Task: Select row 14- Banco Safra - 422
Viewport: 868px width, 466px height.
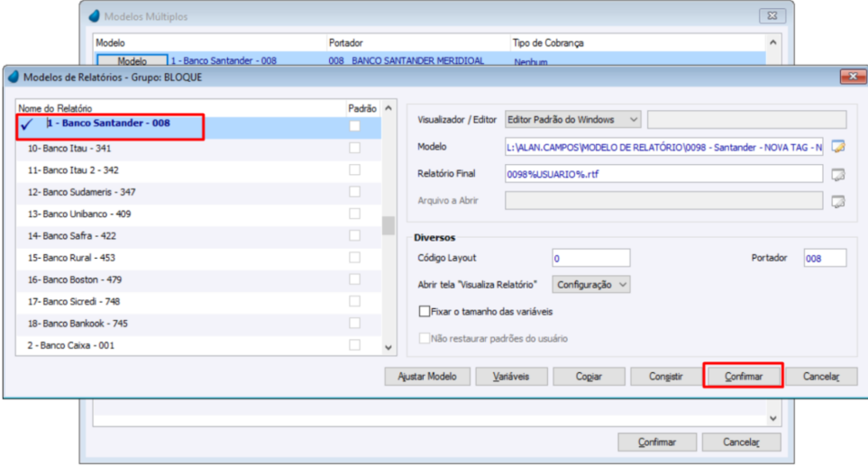Action: coord(198,236)
